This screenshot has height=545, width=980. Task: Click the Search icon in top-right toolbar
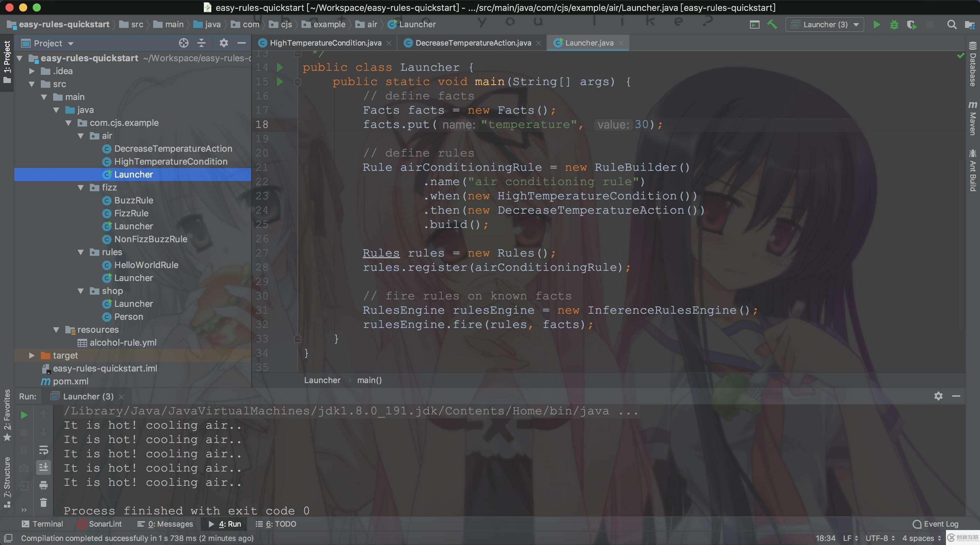coord(951,25)
